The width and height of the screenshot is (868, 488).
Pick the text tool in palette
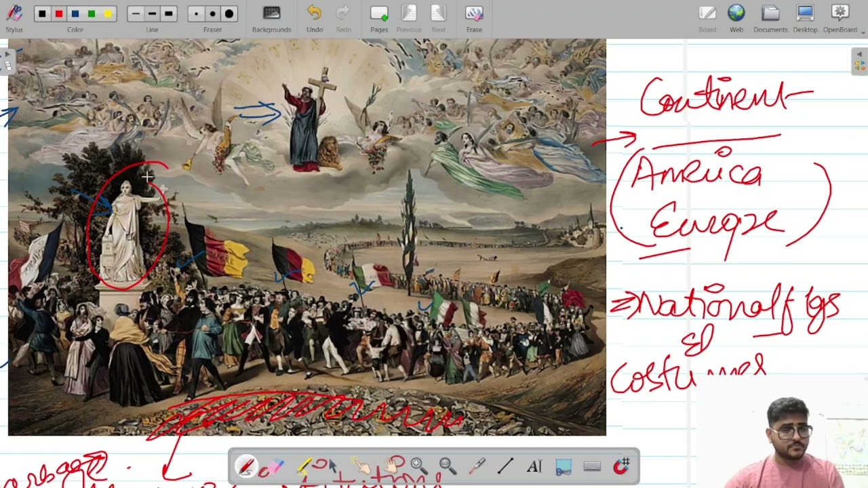[x=534, y=466]
